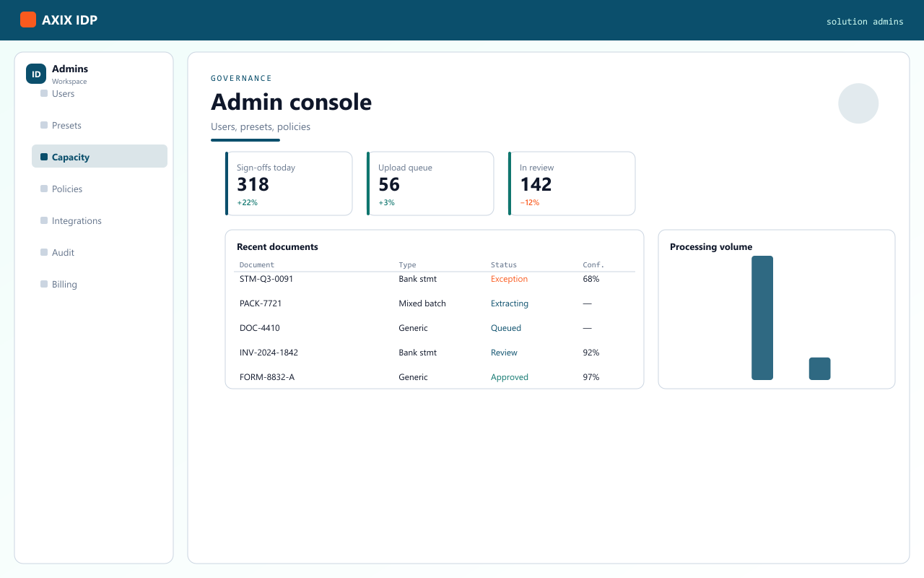This screenshot has width=924, height=578.
Task: Click the circular avatar in Admin console
Action: (x=858, y=103)
